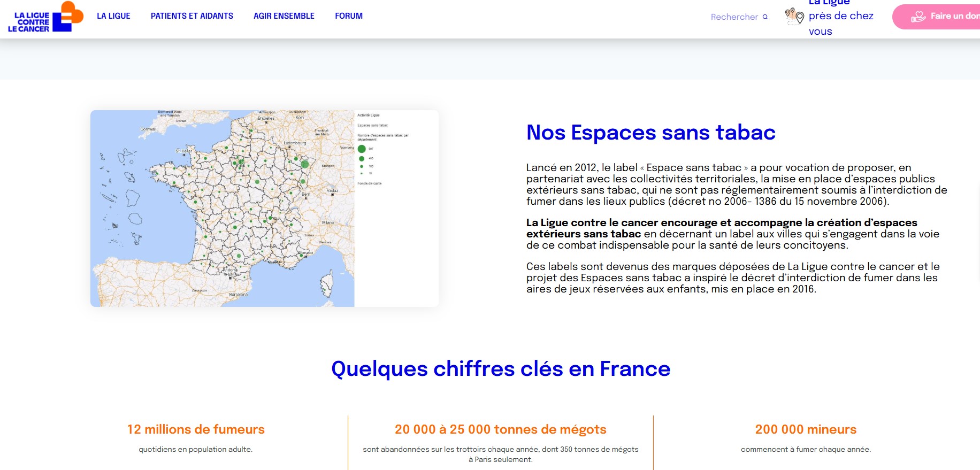Open the LA LIGUE menu
This screenshot has height=470, width=980.
(113, 16)
